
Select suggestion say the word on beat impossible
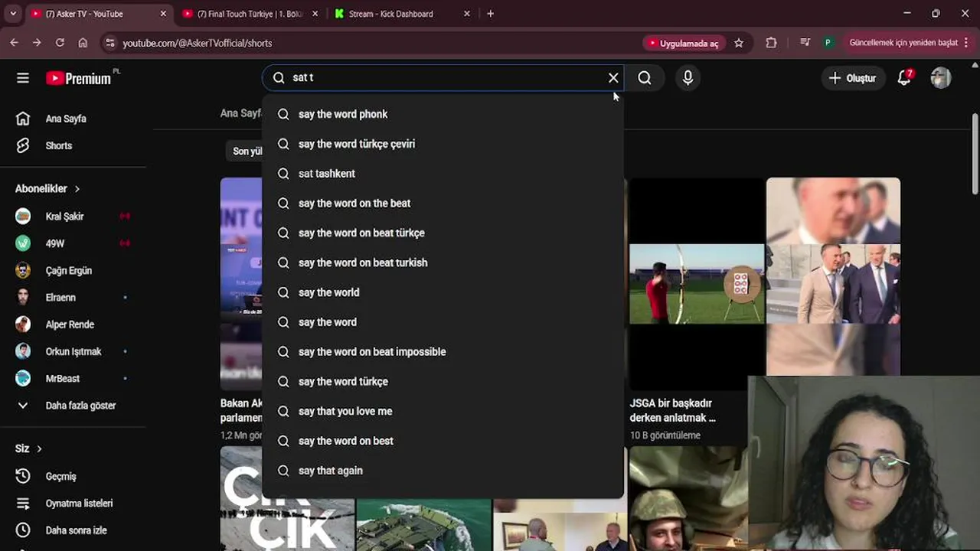pyautogui.click(x=443, y=352)
